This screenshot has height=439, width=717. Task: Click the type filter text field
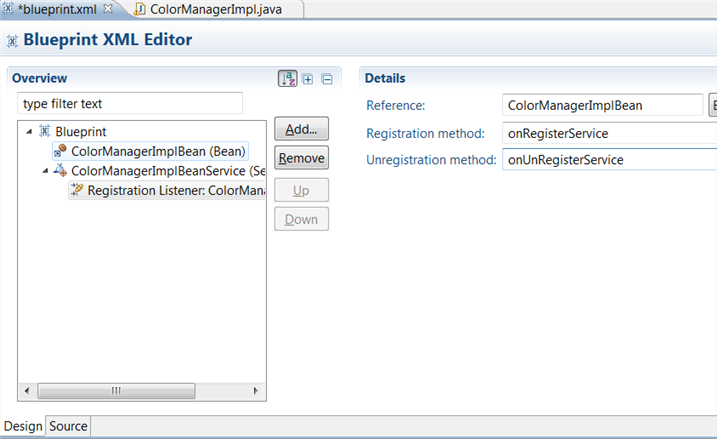[x=130, y=103]
